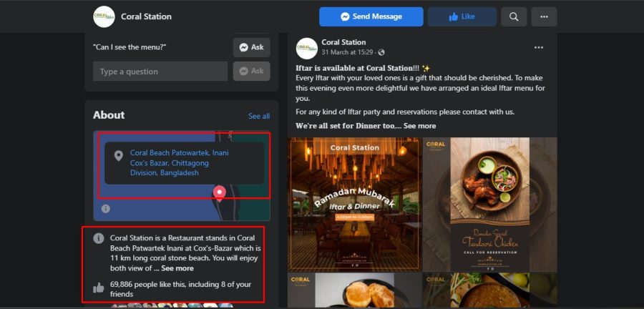The image size is (644, 309).
Task: Click the info icon beside page description
Action: pyautogui.click(x=99, y=238)
